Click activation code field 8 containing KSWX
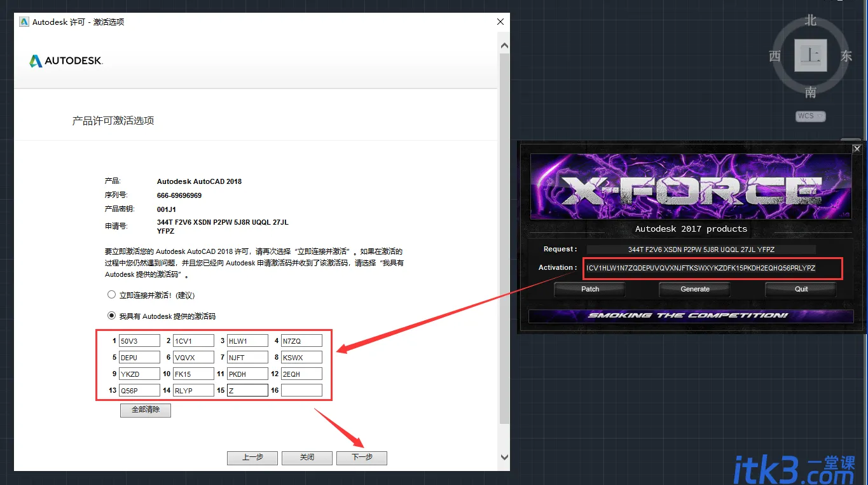868x485 pixels. [301, 358]
